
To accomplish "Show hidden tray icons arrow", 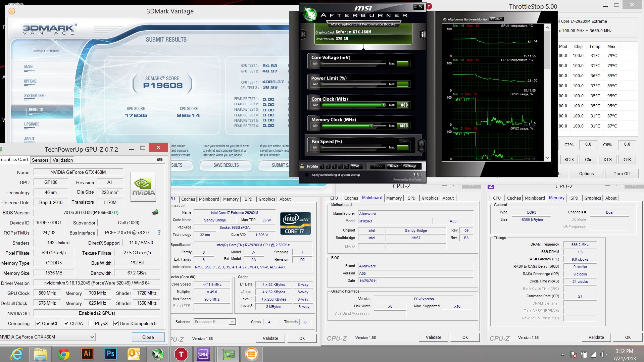I will point(562,355).
